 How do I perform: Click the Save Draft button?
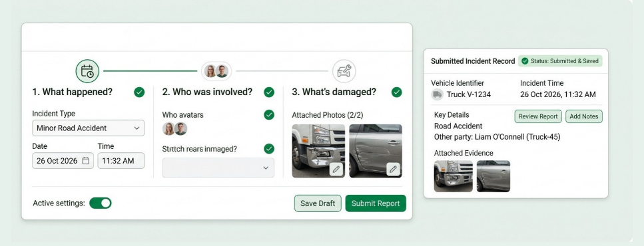pyautogui.click(x=318, y=203)
